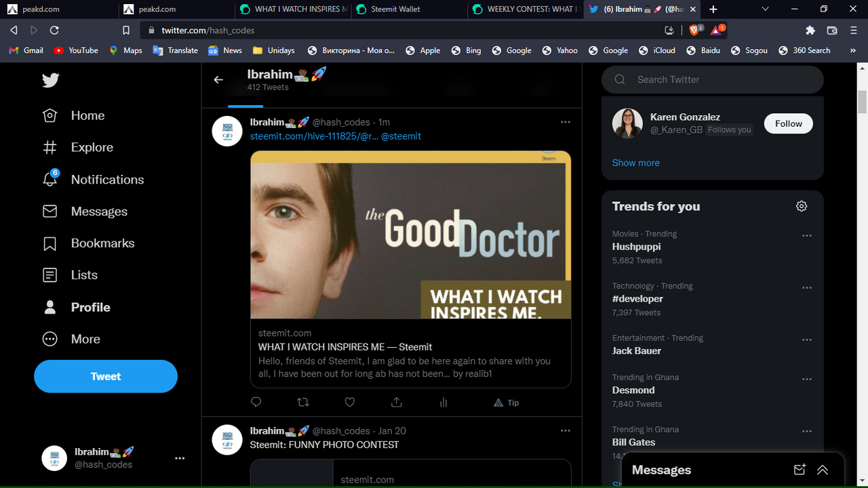Click the blue Tweet button
Image resolution: width=868 pixels, height=488 pixels.
[x=106, y=376]
